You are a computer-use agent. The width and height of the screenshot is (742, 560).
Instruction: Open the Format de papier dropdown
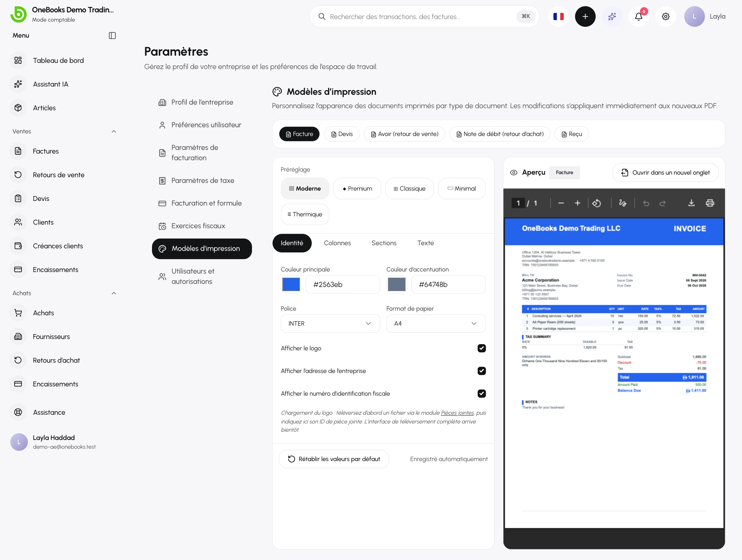436,324
